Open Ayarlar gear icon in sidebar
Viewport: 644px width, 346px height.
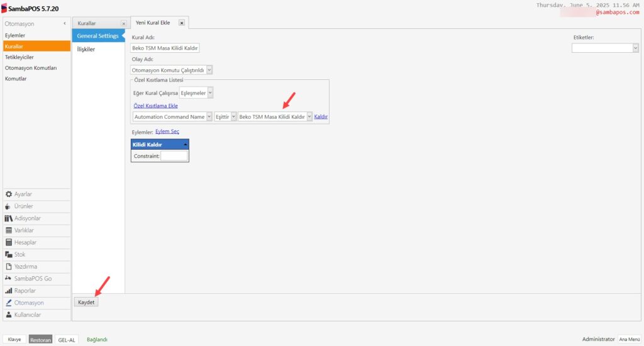[9, 194]
